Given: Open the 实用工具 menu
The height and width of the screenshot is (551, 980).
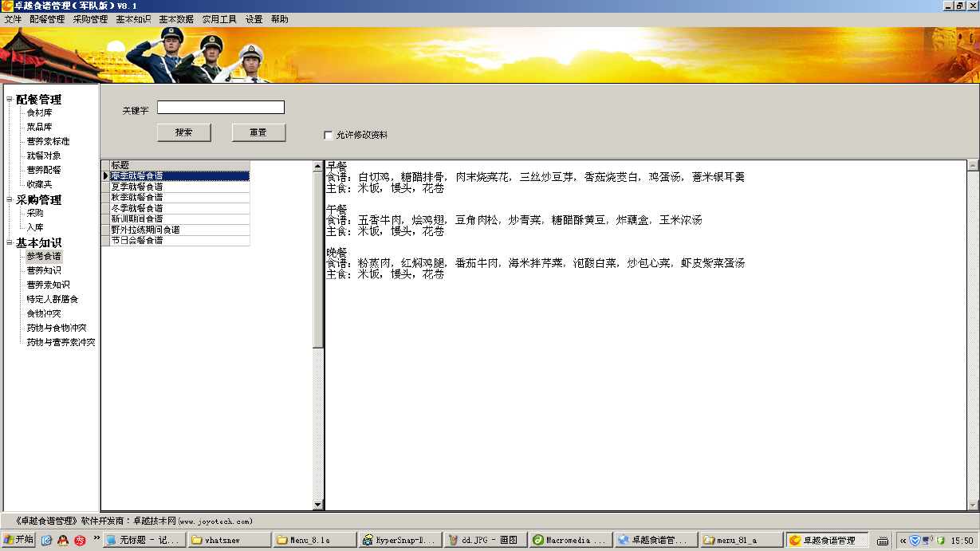Looking at the screenshot, I should click(x=219, y=19).
